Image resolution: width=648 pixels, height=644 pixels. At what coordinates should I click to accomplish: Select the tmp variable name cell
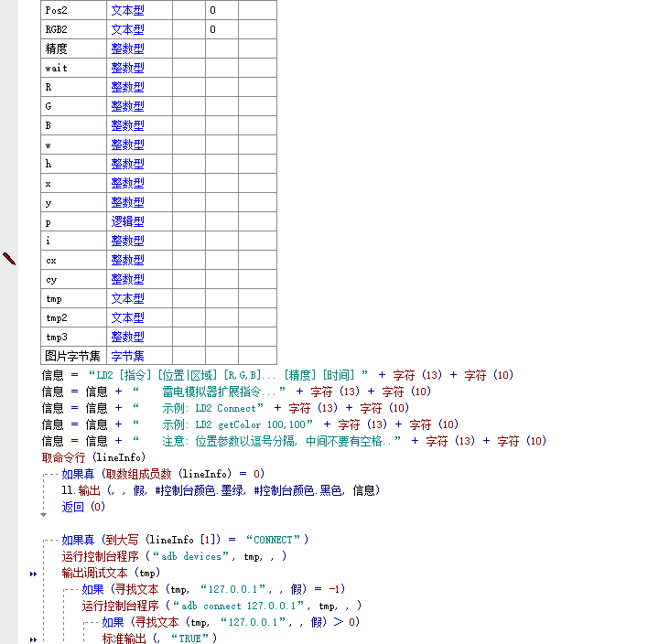(73, 298)
